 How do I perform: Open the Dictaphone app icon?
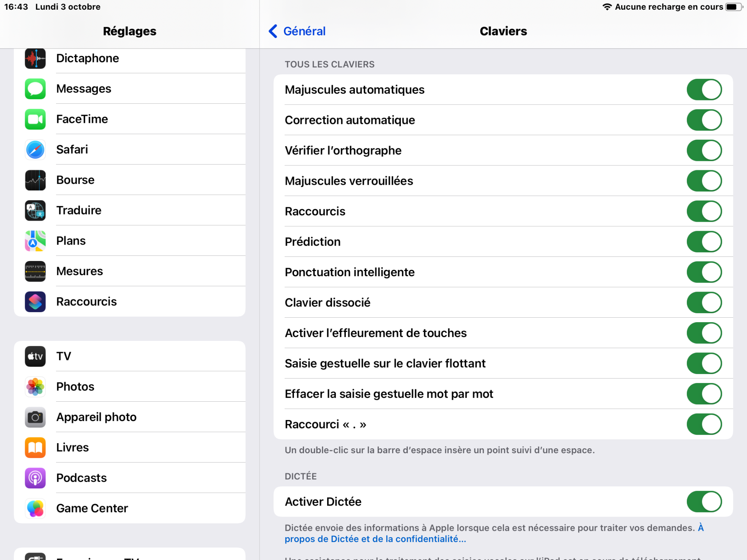pos(35,58)
